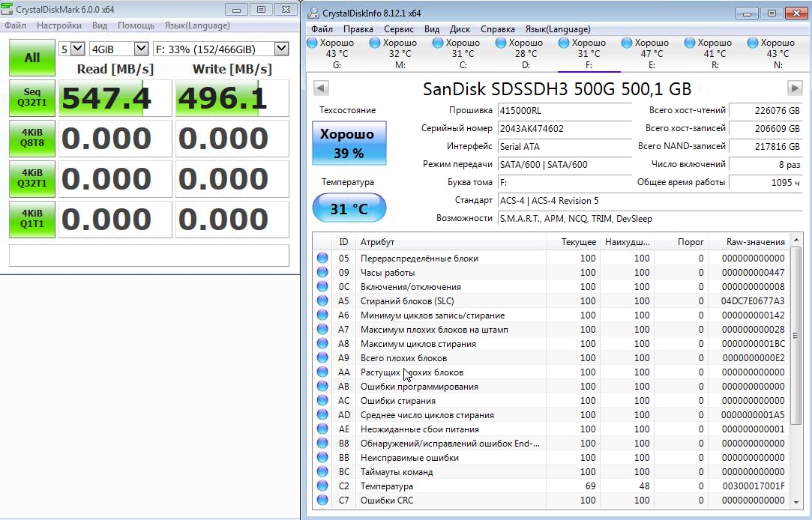Click status orb for Ошибки стирания row
The height and width of the screenshot is (520, 812).
(x=322, y=400)
